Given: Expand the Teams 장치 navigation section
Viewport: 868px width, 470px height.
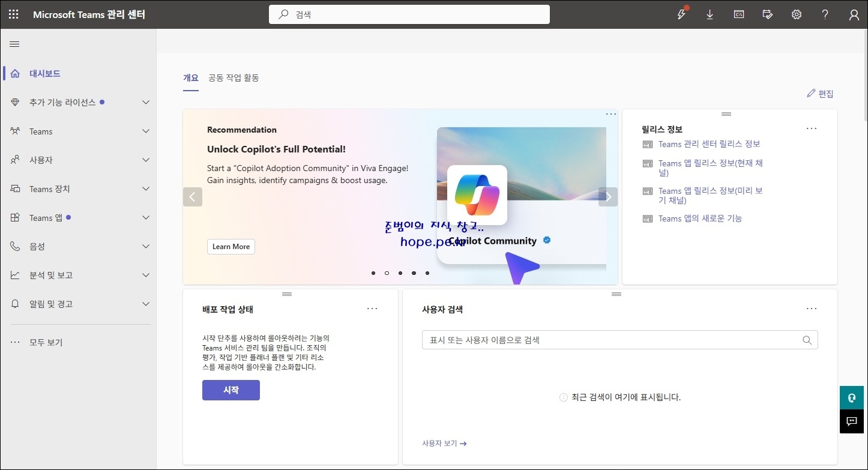Looking at the screenshot, I should click(146, 189).
